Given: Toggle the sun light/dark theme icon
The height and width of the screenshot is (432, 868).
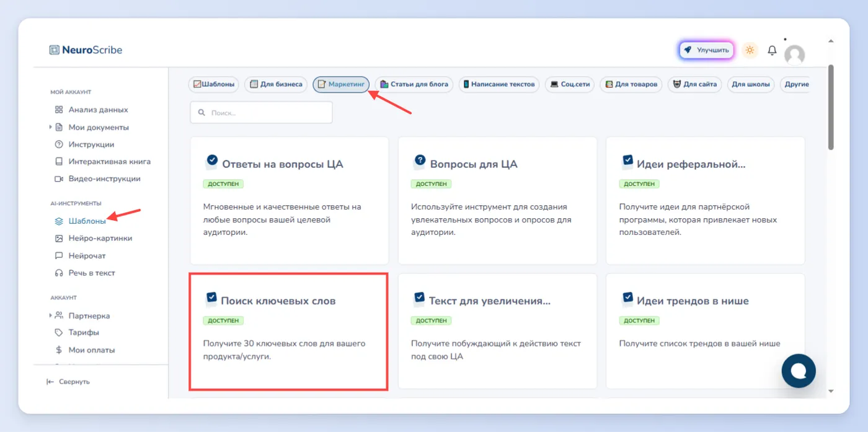Looking at the screenshot, I should pyautogui.click(x=750, y=50).
